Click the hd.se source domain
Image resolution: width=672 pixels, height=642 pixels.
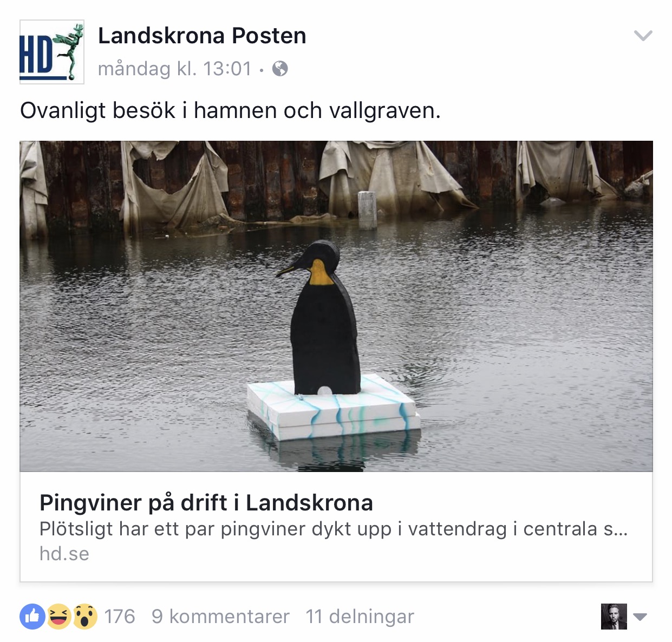pos(64,554)
